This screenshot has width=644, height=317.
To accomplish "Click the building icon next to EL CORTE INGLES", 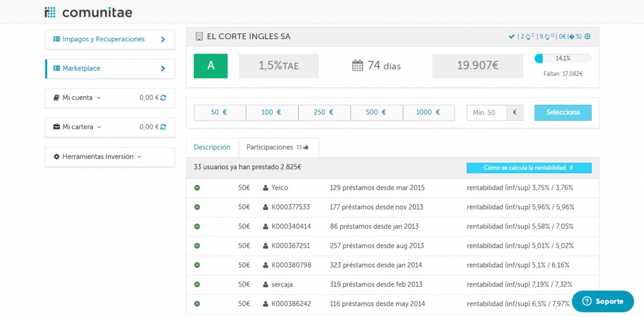I will point(199,37).
